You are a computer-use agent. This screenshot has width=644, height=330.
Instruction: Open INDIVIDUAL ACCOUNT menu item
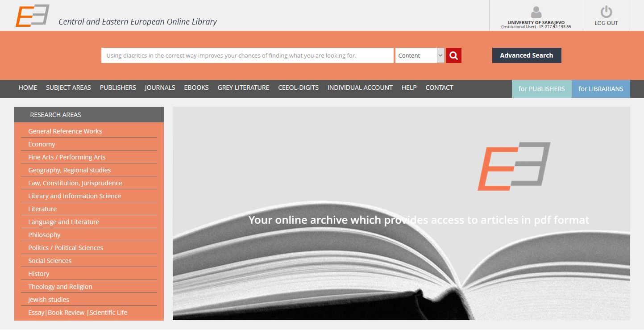tap(360, 88)
